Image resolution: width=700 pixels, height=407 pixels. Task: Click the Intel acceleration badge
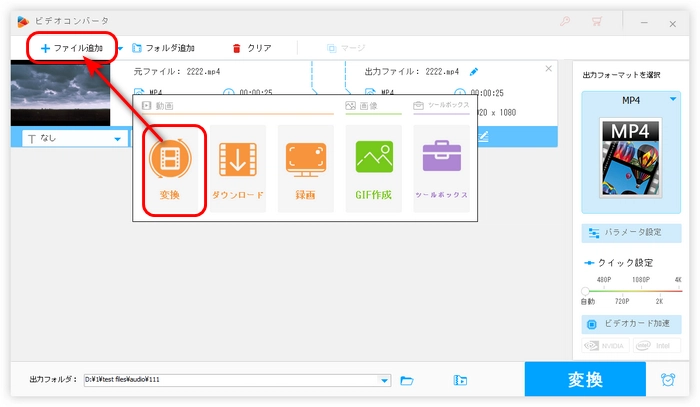point(656,345)
